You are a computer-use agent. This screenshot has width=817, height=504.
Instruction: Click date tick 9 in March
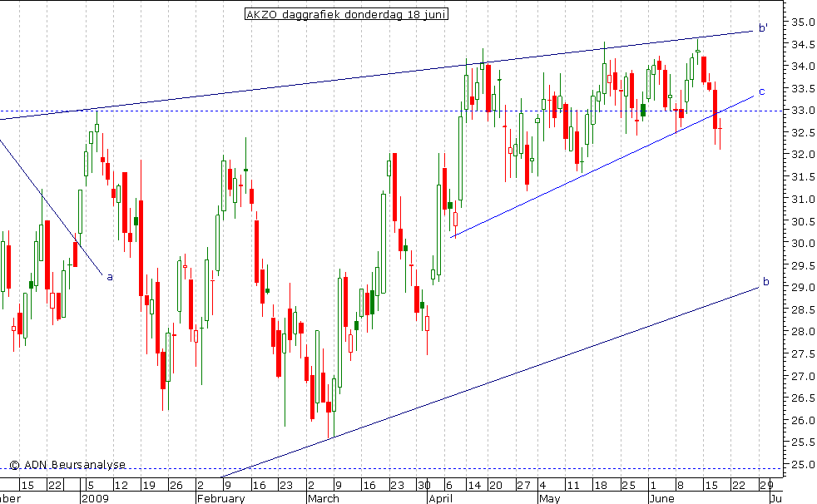[x=339, y=485]
